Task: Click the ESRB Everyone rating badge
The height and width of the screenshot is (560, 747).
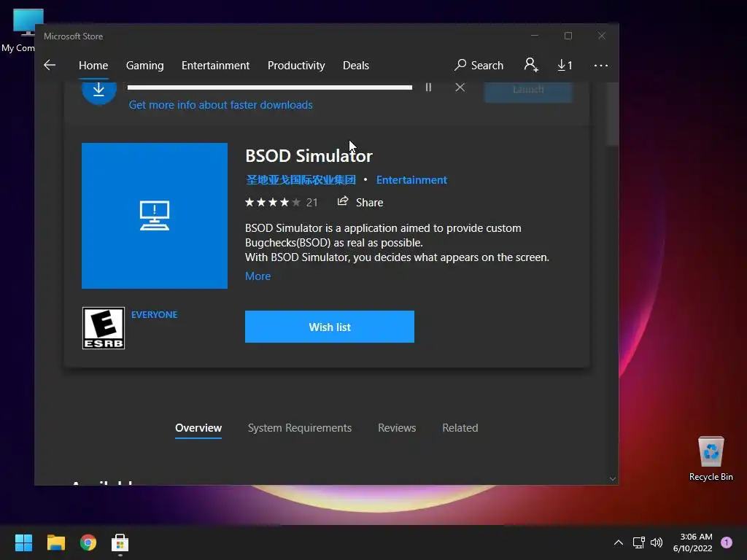Action: click(104, 328)
